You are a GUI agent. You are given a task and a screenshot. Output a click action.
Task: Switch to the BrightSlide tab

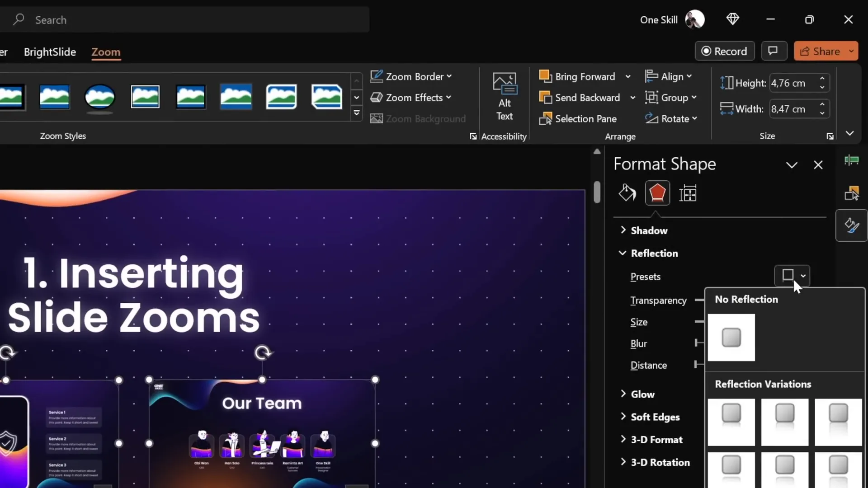point(50,52)
